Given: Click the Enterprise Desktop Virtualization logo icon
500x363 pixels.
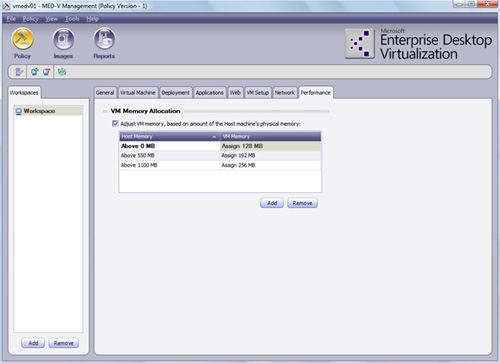Looking at the screenshot, I should pos(360,44).
